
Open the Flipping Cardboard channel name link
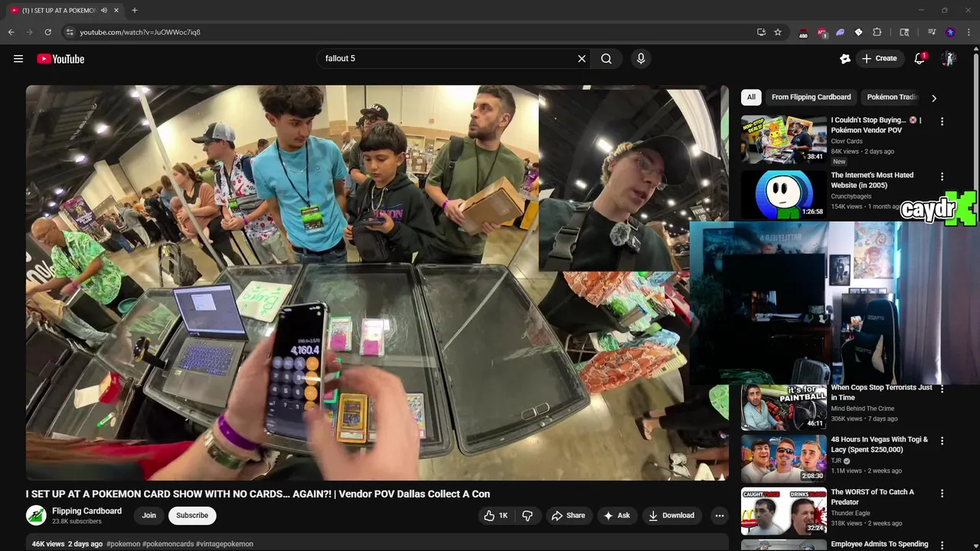(x=87, y=511)
